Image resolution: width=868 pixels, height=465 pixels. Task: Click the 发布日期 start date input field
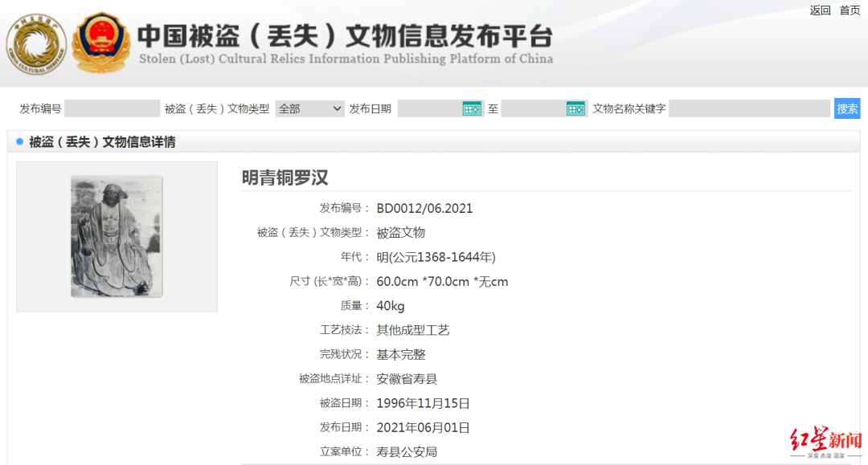[x=429, y=108]
